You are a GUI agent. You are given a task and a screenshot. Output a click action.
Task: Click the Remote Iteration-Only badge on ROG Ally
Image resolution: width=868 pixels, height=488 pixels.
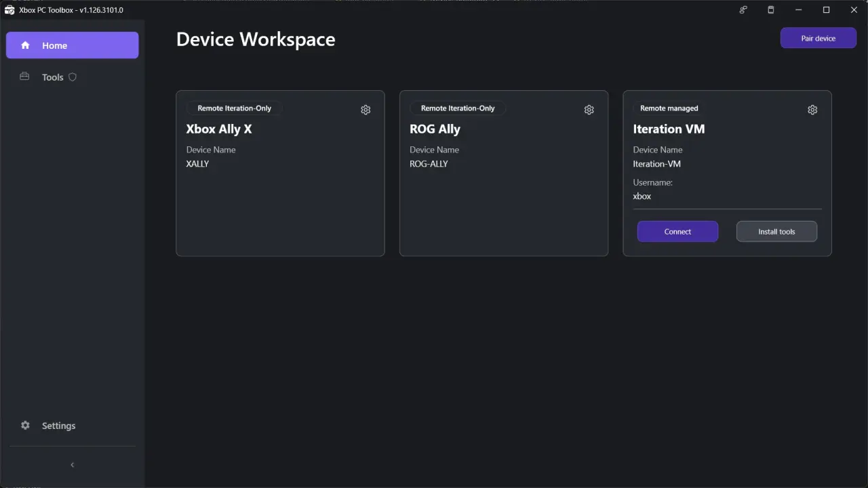click(x=458, y=108)
